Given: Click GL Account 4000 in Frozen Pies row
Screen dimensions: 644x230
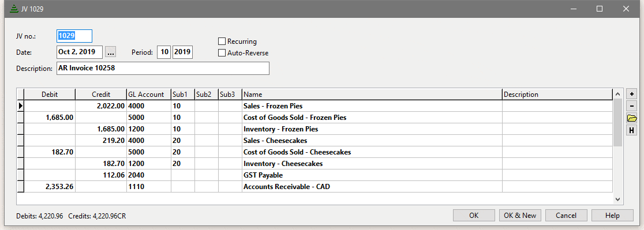Looking at the screenshot, I should (148, 105).
